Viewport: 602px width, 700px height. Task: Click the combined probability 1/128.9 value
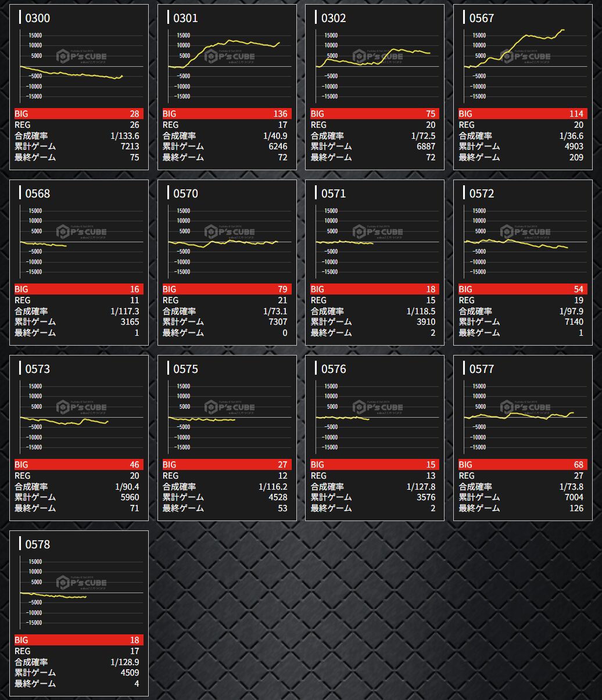[124, 662]
